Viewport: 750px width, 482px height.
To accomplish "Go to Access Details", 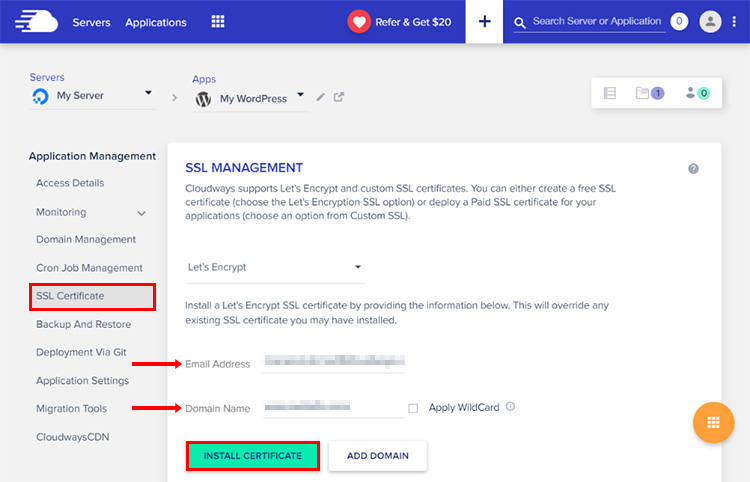I will click(70, 183).
